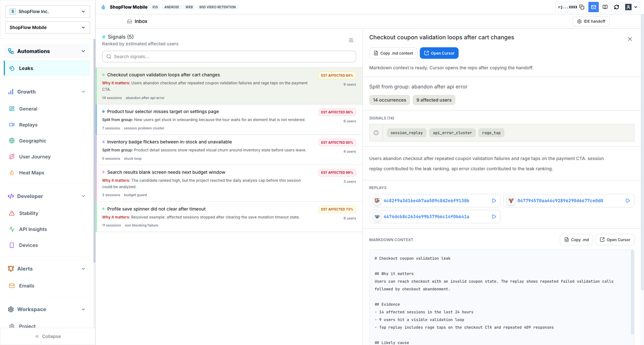The width and height of the screenshot is (644, 345).
Task: Open the ShopFlow Mobile project dropdown
Action: [x=48, y=27]
